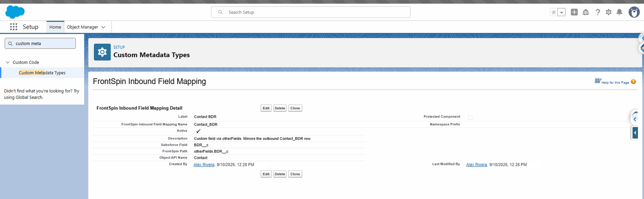Click the 'Contact_BDR' mapping name value
Viewport: 644px width, 199px height.
tap(206, 124)
